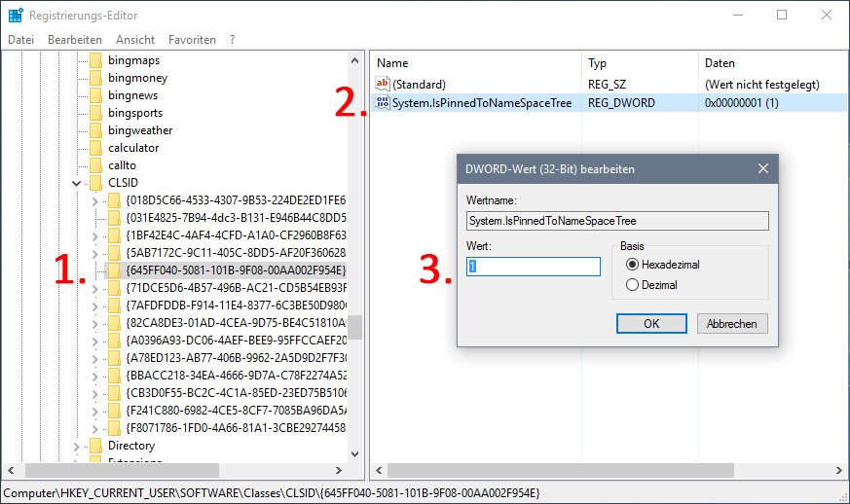
Task: Click the callto folder icon
Action: pos(95,165)
